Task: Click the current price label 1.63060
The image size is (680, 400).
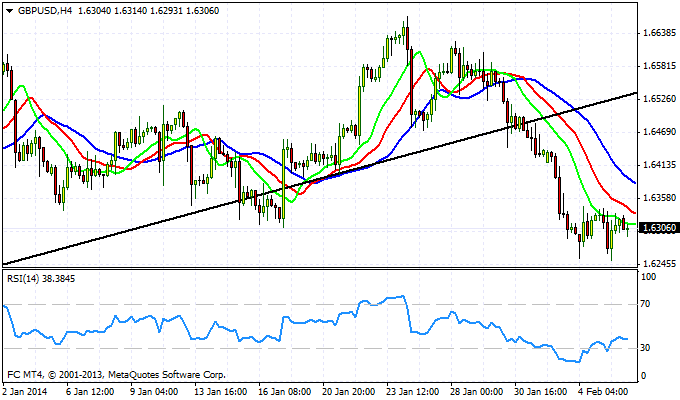Action: point(658,228)
